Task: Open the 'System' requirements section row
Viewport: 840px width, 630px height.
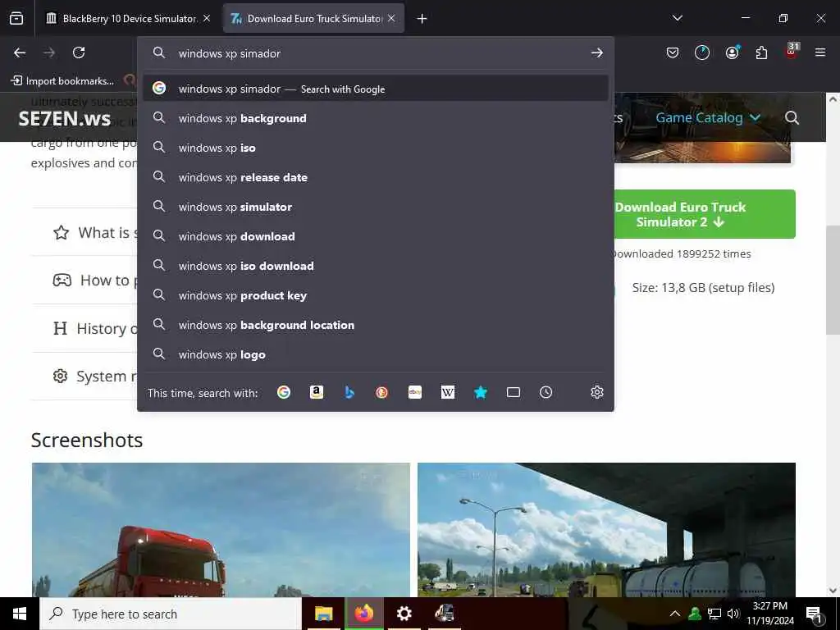Action: coord(84,376)
